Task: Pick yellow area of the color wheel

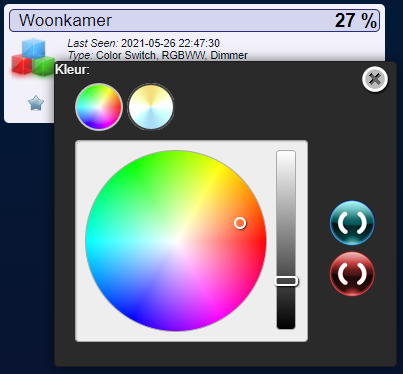Action: point(220,167)
